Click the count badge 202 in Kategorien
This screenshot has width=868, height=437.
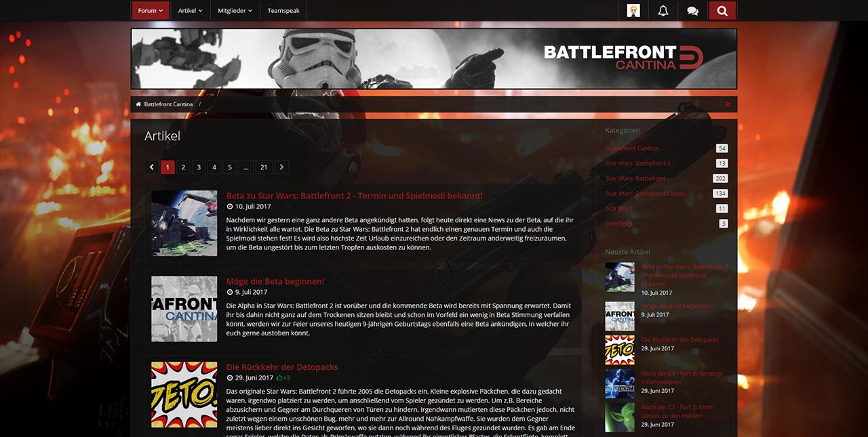(720, 178)
